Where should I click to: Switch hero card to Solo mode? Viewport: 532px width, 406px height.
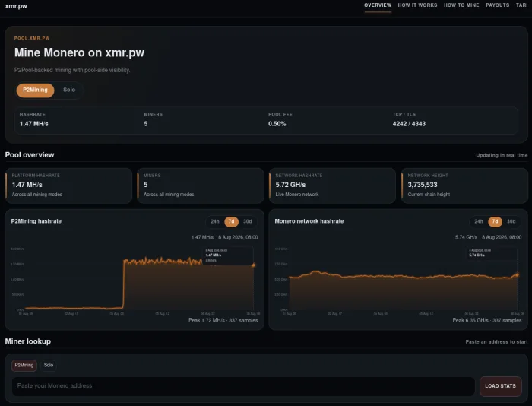click(x=69, y=90)
